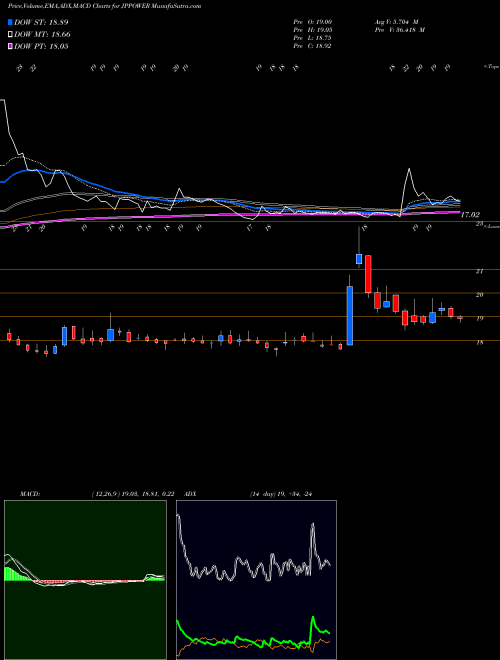Viewport: 500px width, 660px height.
Task: Click the 18 price axis label
Action: click(x=479, y=343)
